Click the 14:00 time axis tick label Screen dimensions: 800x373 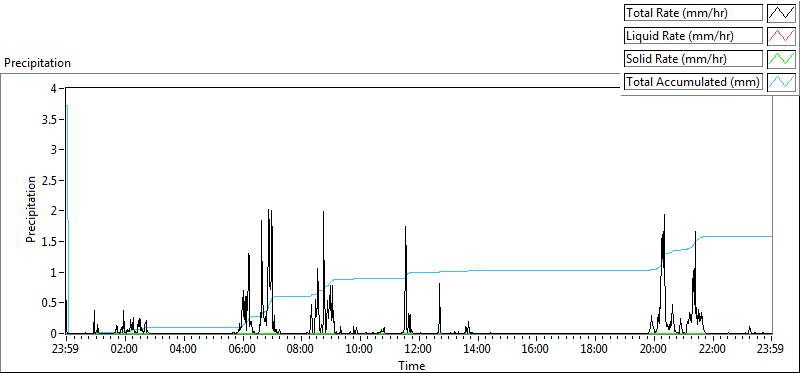pos(478,350)
